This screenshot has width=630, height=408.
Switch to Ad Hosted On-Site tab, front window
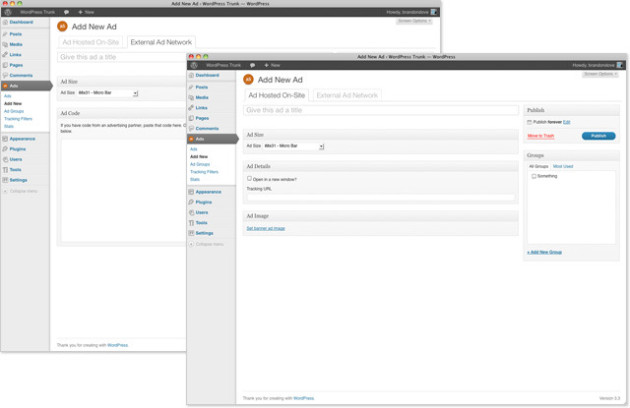click(x=277, y=95)
